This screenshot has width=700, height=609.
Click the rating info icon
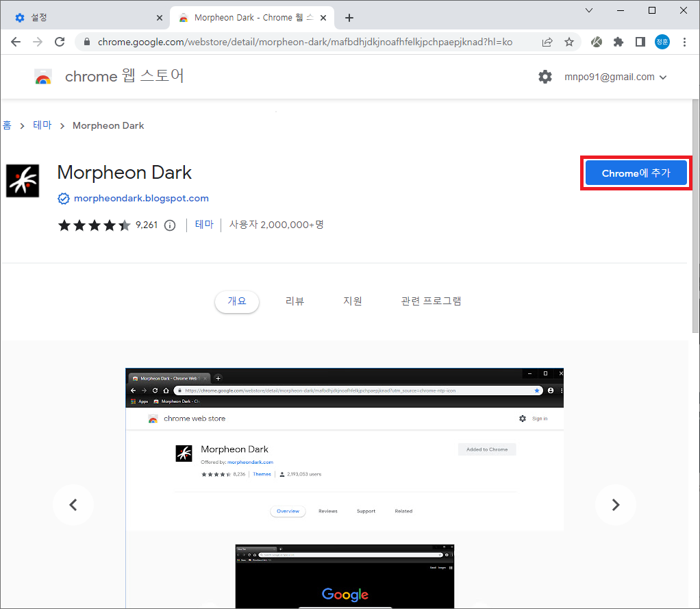[170, 225]
